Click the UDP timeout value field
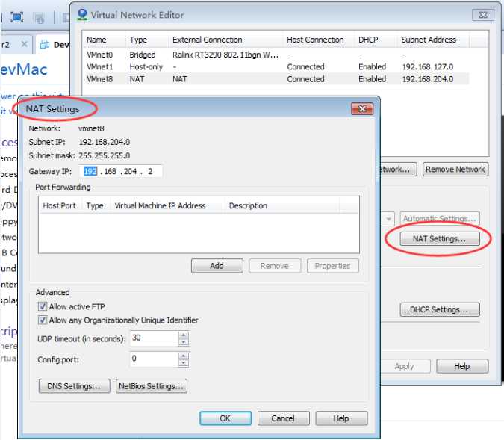Viewport: 504px width, 440px height. (154, 338)
